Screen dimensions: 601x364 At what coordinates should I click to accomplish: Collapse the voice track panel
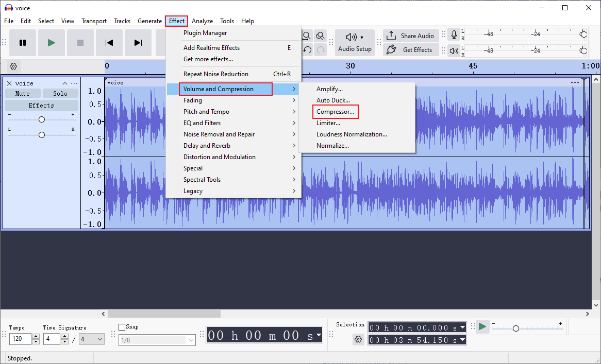64,83
